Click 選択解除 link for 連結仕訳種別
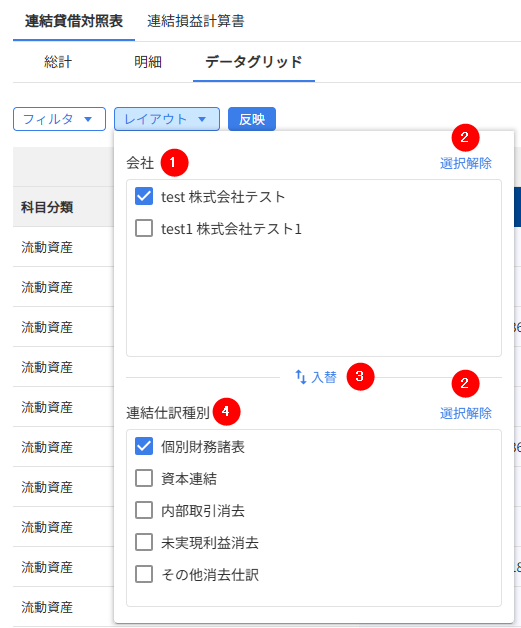The image size is (521, 628). point(466,413)
